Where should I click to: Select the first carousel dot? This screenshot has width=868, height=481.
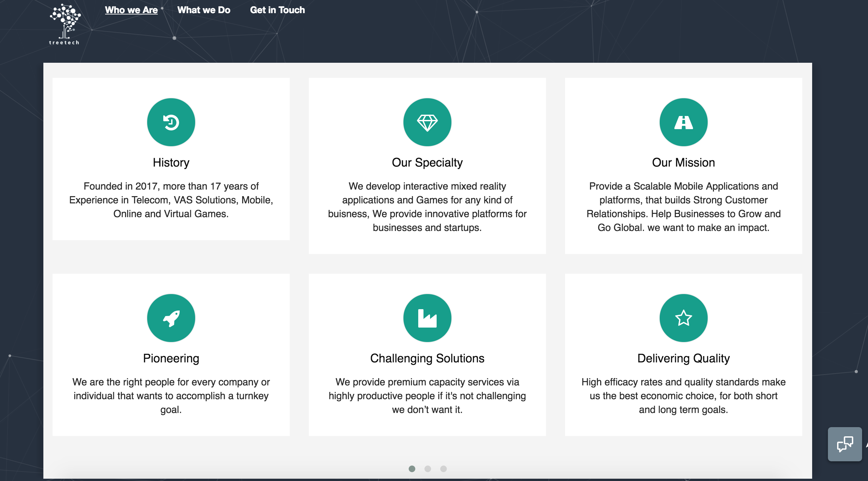pos(411,469)
